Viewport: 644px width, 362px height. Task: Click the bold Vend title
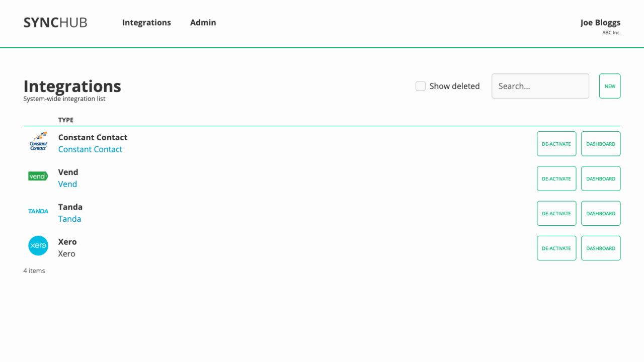coord(68,172)
